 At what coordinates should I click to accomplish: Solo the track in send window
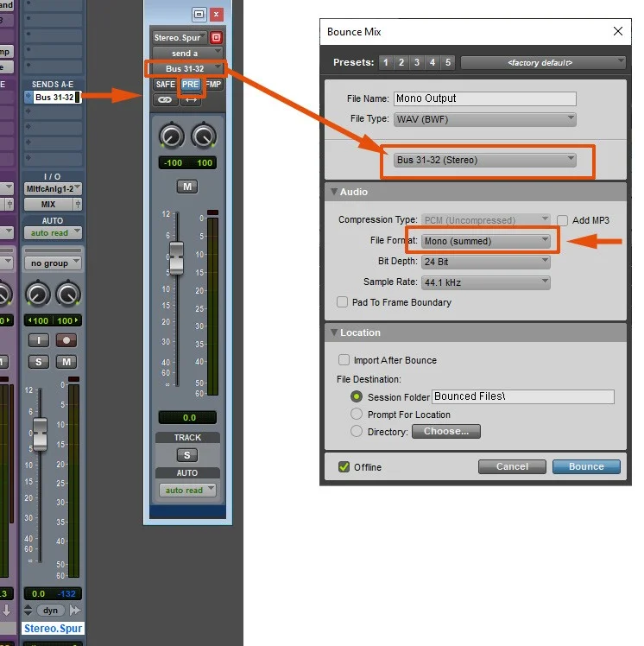click(187, 455)
